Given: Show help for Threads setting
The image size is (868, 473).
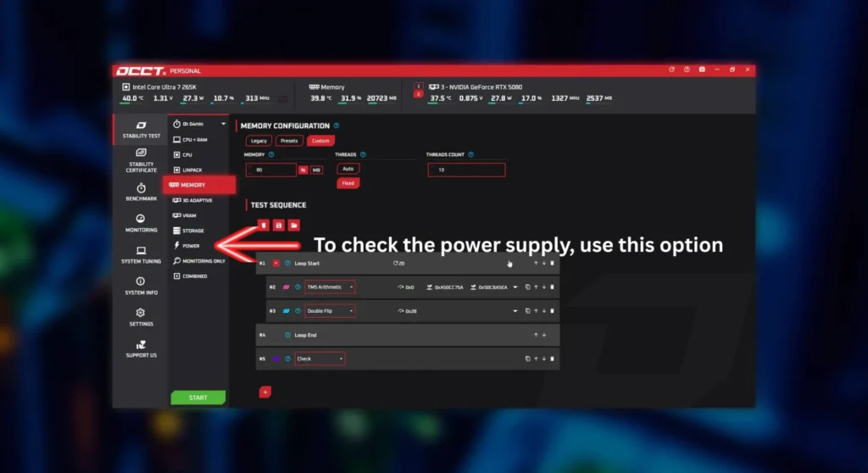Looking at the screenshot, I should (363, 154).
